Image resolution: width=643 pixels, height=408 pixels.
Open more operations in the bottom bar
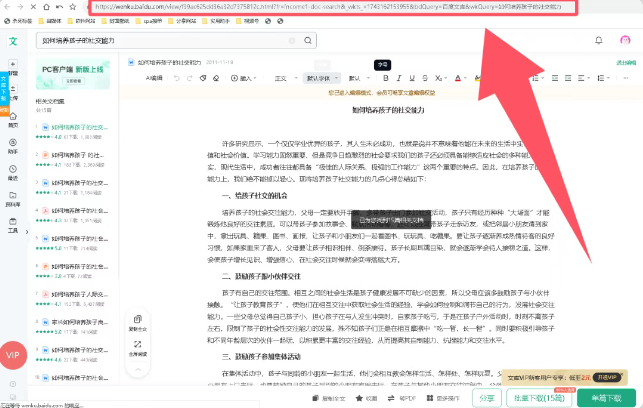[x=443, y=398]
